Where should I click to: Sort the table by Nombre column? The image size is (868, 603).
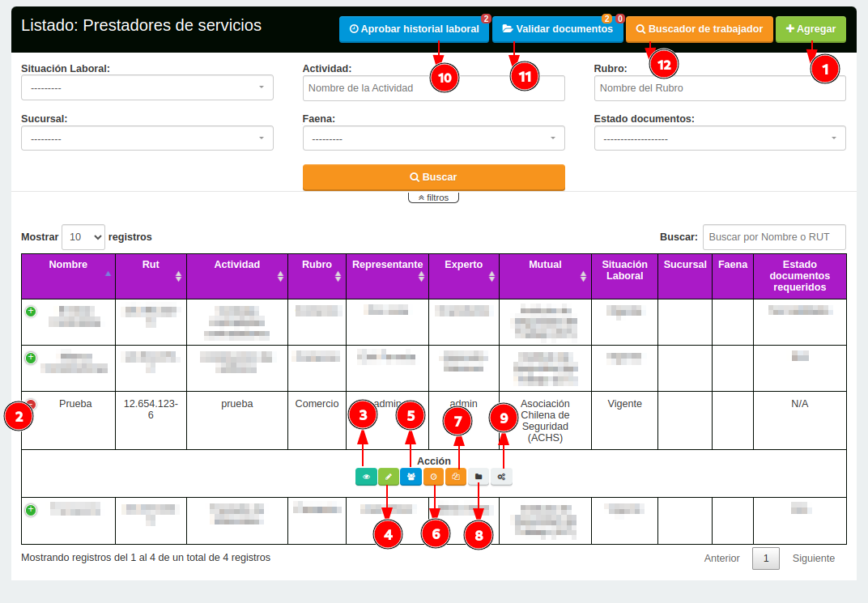(68, 276)
